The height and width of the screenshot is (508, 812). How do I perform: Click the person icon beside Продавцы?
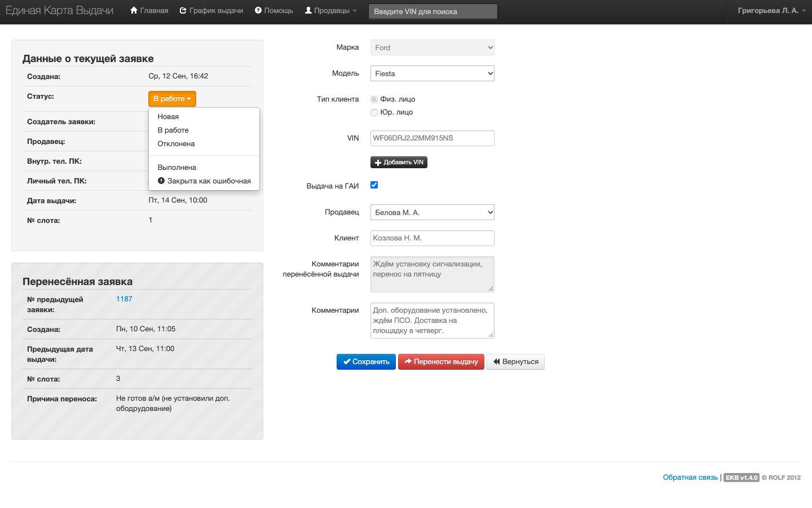click(308, 10)
